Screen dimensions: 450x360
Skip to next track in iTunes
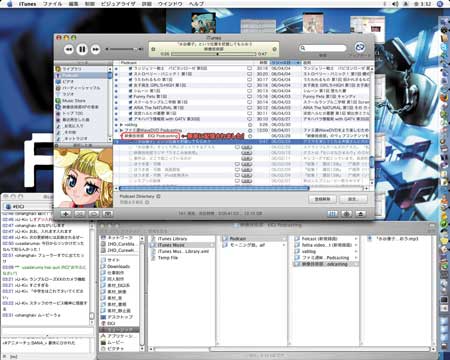point(95,50)
